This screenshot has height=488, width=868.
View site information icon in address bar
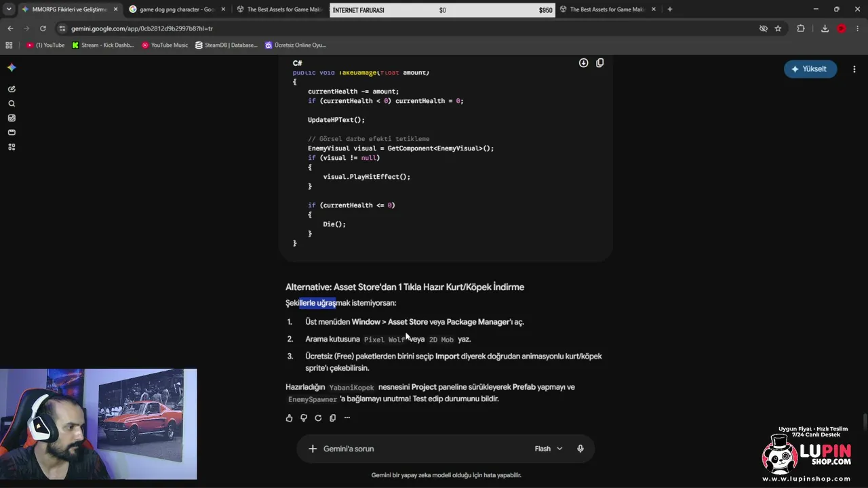coord(62,28)
